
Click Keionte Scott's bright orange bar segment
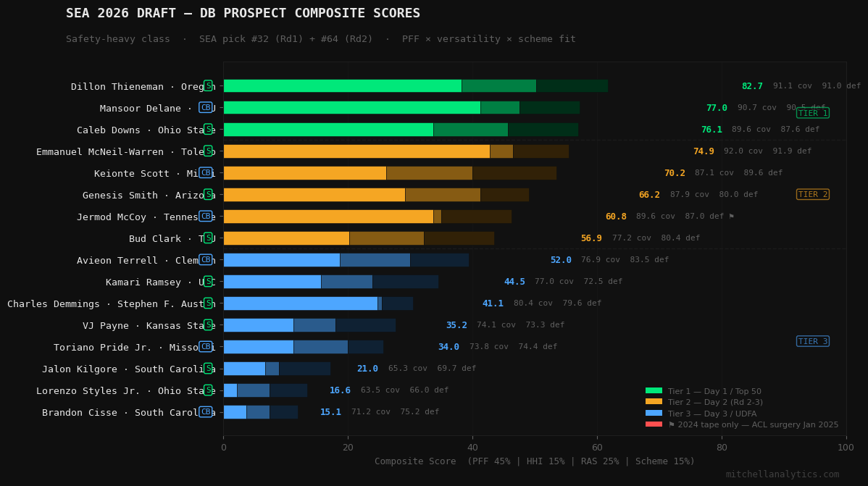305,172
